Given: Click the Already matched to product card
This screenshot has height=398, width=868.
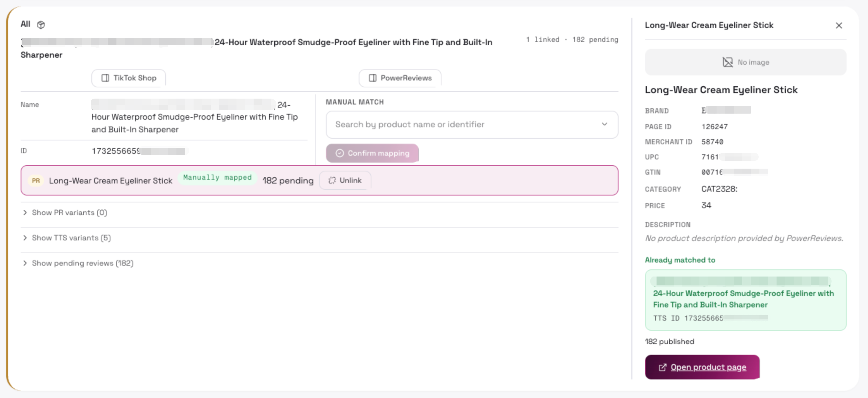Looking at the screenshot, I should point(745,300).
